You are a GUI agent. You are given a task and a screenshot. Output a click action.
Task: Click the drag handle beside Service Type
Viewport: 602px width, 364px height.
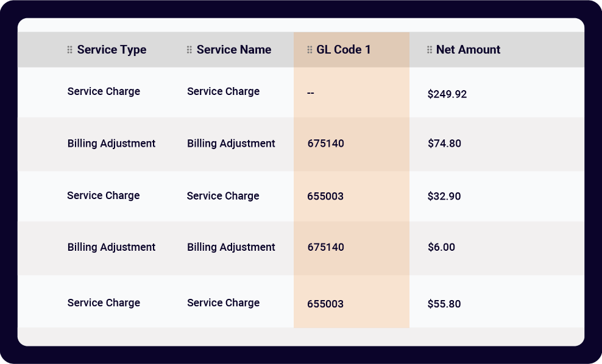point(70,50)
